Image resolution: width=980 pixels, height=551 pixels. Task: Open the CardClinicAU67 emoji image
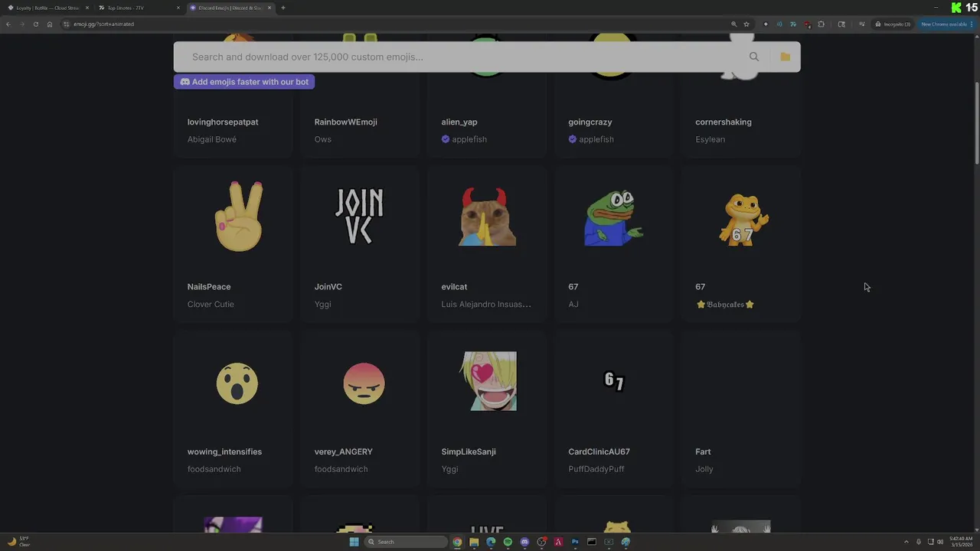click(x=615, y=381)
